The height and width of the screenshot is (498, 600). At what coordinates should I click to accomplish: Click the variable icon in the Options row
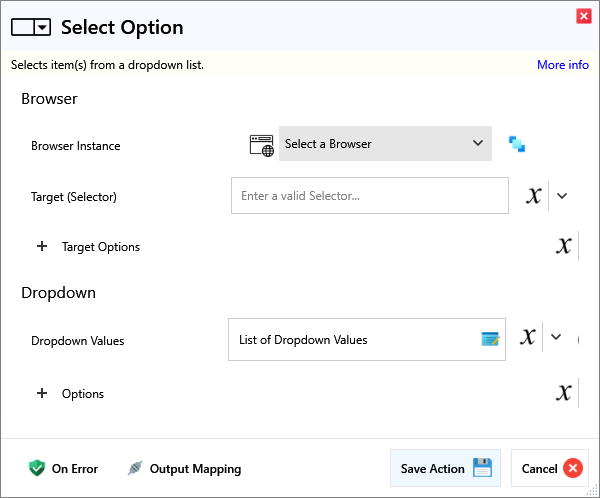pos(564,393)
